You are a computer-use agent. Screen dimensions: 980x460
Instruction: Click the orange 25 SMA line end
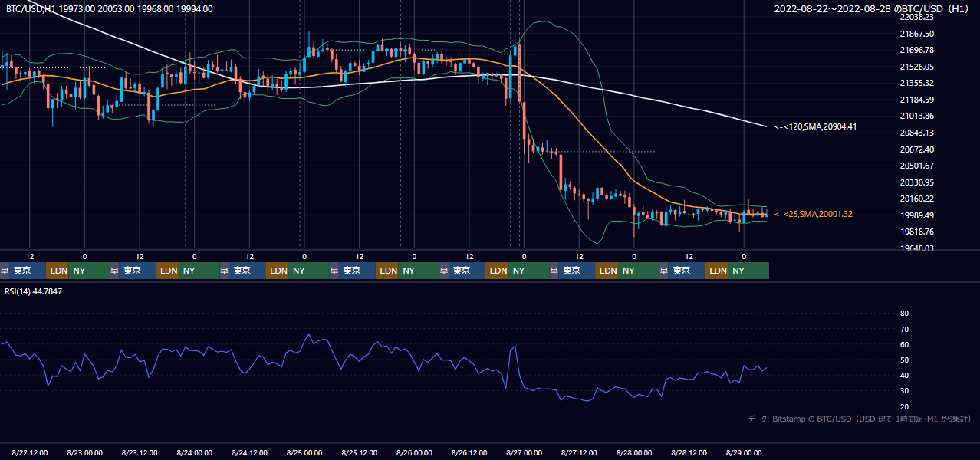[766, 214]
